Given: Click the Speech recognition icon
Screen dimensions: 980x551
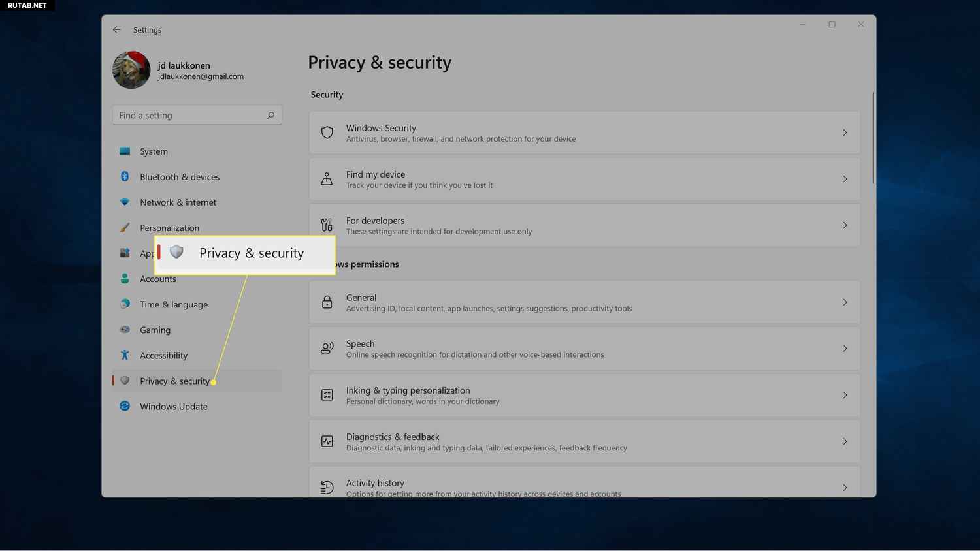Looking at the screenshot, I should [327, 349].
